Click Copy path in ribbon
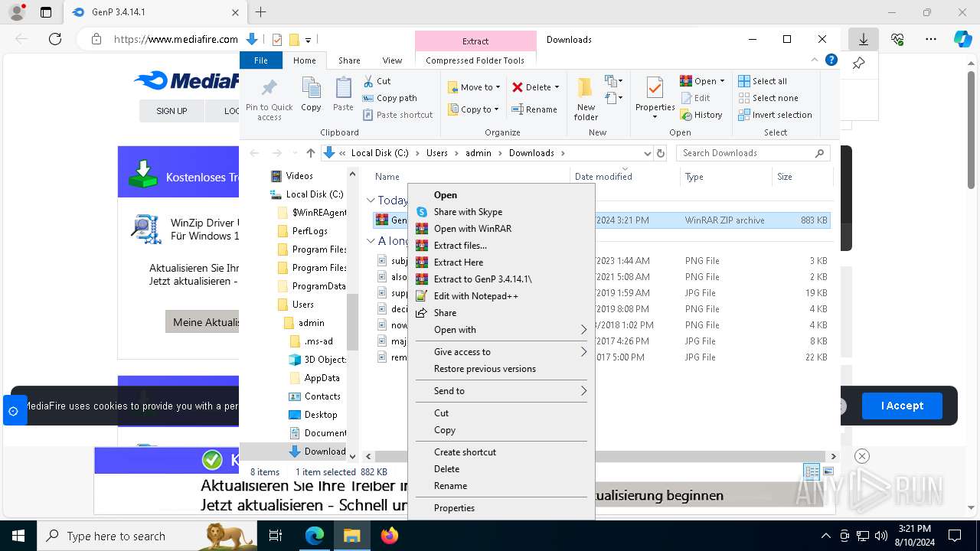The width and height of the screenshot is (980, 551). pos(390,98)
